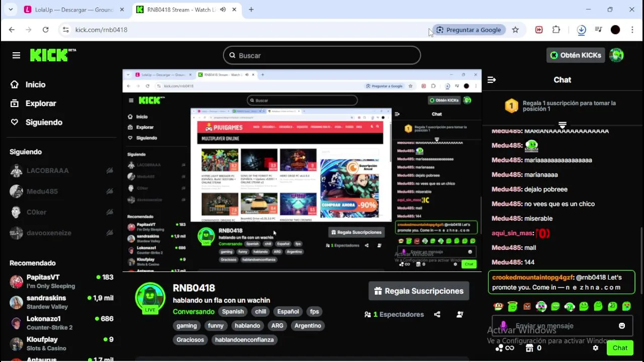Select the hablandoenconfianza tag

coord(245,340)
